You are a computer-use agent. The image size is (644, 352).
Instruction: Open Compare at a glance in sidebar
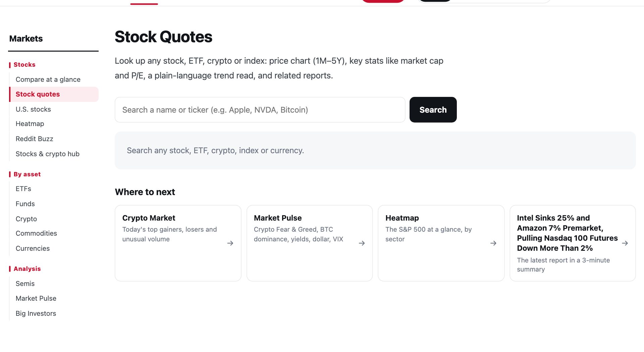click(x=48, y=79)
